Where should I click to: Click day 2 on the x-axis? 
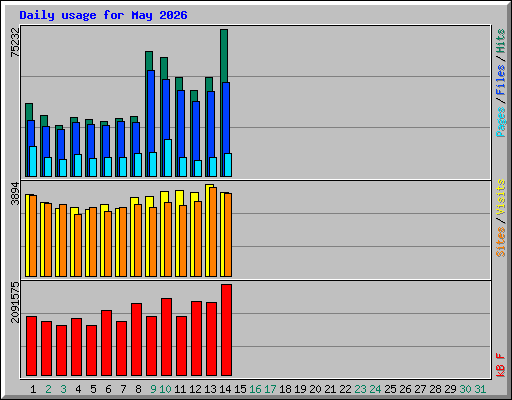pyautogui.click(x=48, y=389)
